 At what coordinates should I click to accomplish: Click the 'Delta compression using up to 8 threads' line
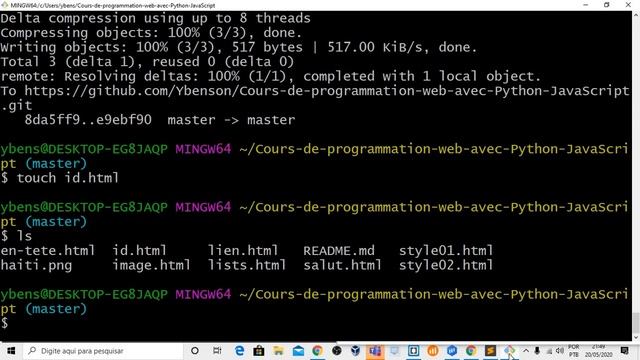pyautogui.click(x=156, y=18)
